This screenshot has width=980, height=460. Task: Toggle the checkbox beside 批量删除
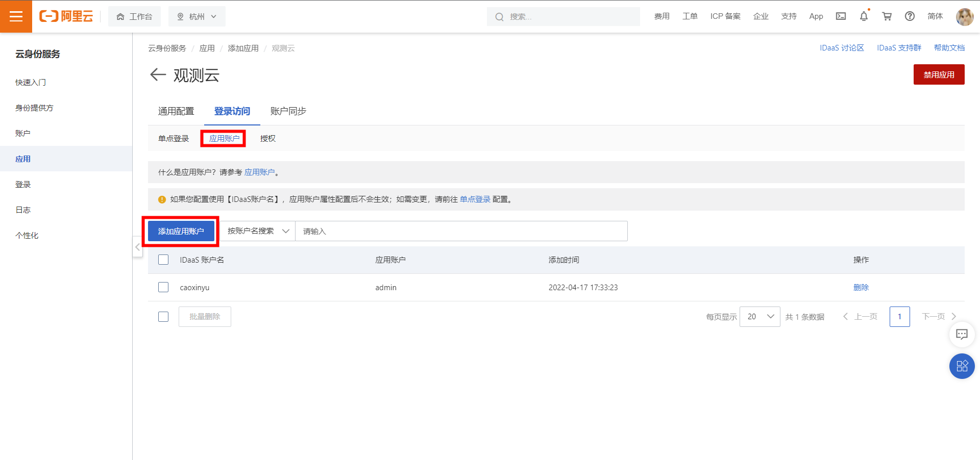pyautogui.click(x=163, y=317)
